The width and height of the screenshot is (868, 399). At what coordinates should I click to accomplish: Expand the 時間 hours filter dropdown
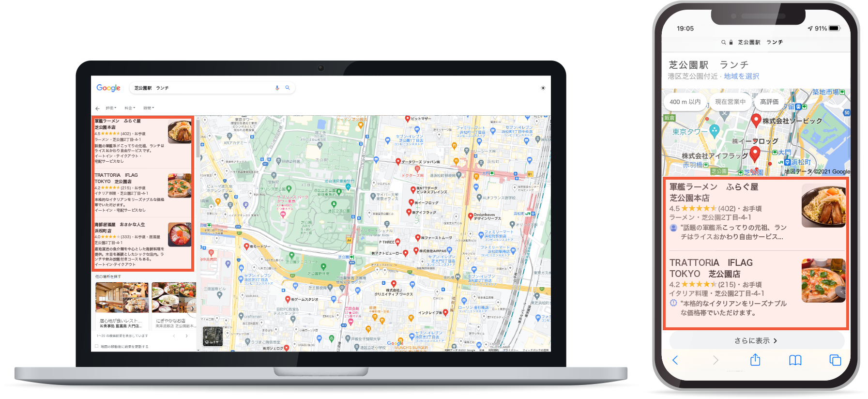click(148, 108)
